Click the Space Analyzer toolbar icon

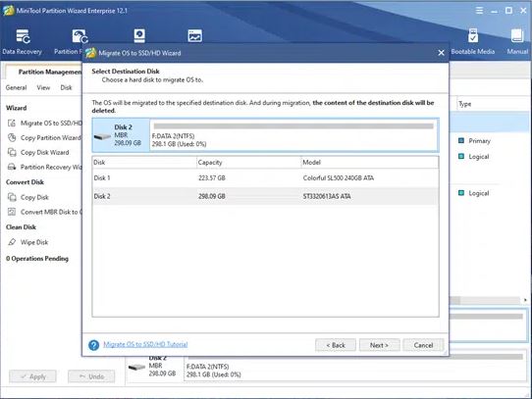[194, 35]
